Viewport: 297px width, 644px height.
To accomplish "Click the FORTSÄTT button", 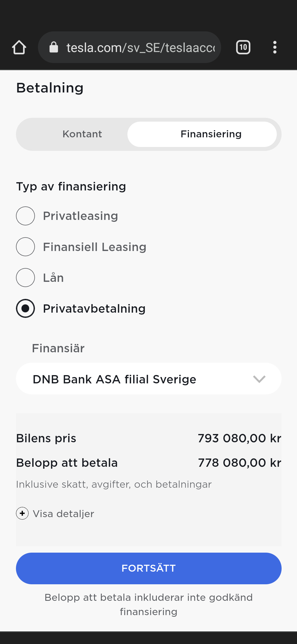I will pos(148,568).
